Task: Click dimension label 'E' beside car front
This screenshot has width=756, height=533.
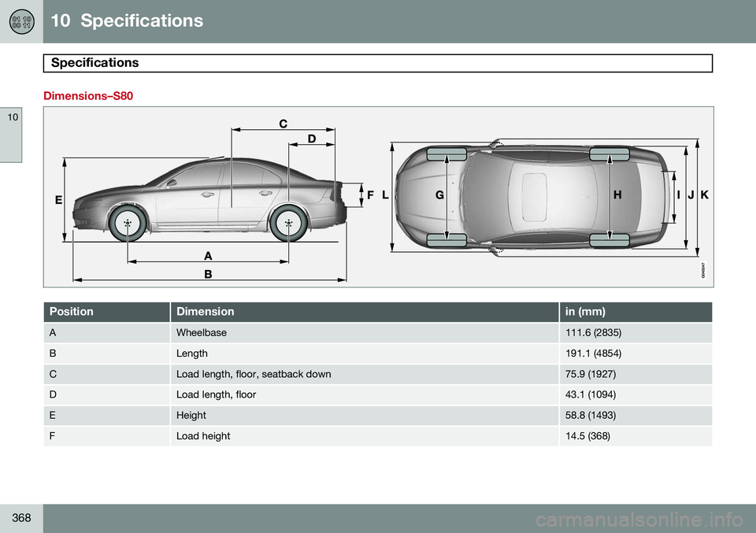Action: pos(58,199)
